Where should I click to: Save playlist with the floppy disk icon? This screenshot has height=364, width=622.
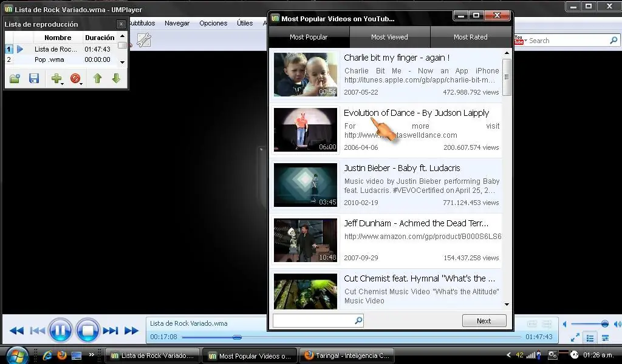point(34,78)
